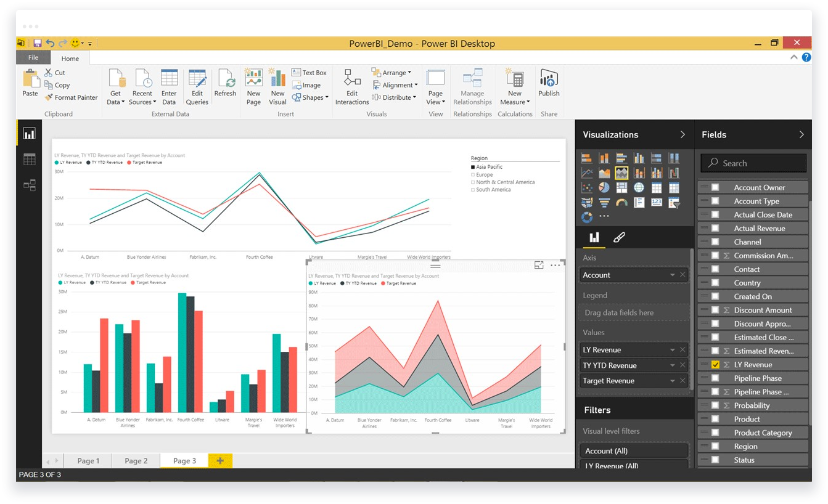
Task: Collapse the Fields pane chevron
Action: [801, 134]
